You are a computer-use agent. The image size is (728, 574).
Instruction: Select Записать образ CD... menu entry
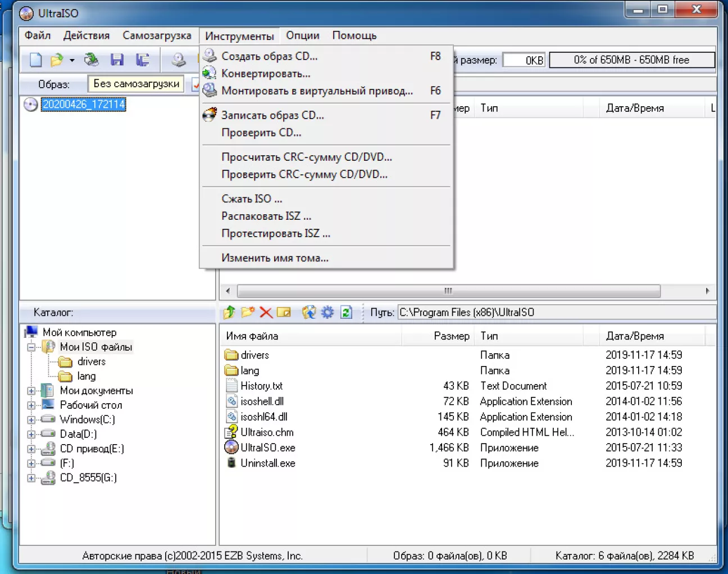272,115
